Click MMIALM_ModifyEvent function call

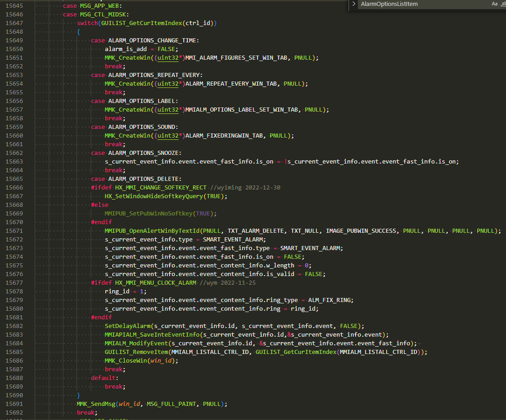click(136, 343)
